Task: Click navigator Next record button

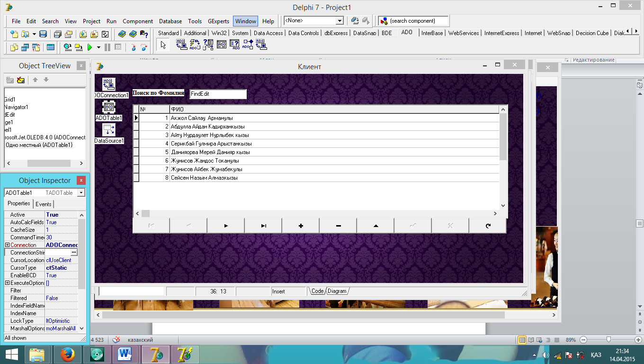Action: click(x=226, y=226)
